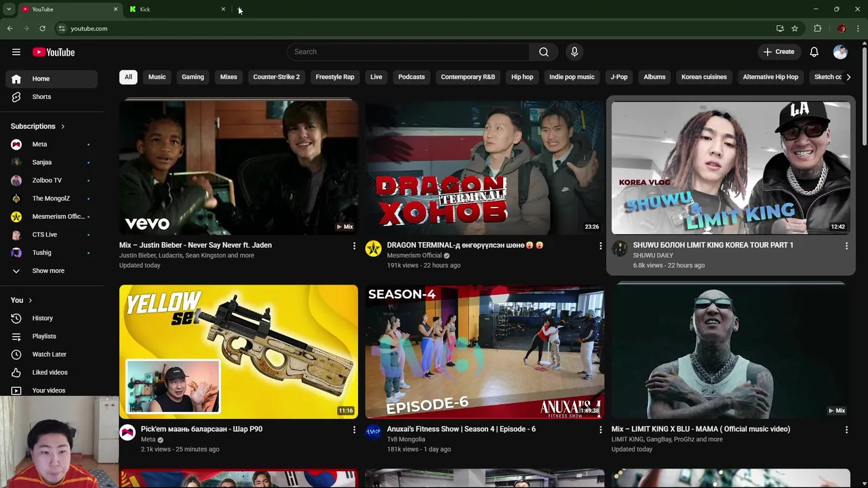The image size is (868, 488).
Task: Open more options for SHUWU LIMIT KING video
Action: point(846,246)
